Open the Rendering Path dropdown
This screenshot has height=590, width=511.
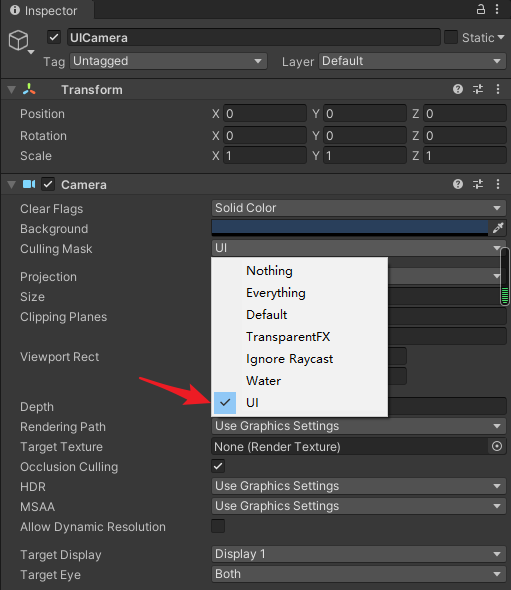coord(359,426)
